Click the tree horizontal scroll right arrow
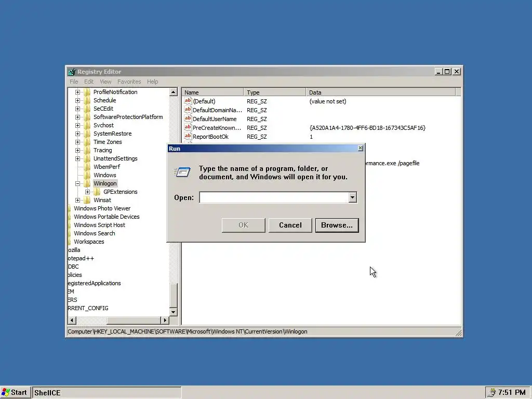Image resolution: width=532 pixels, height=399 pixels. 165,320
